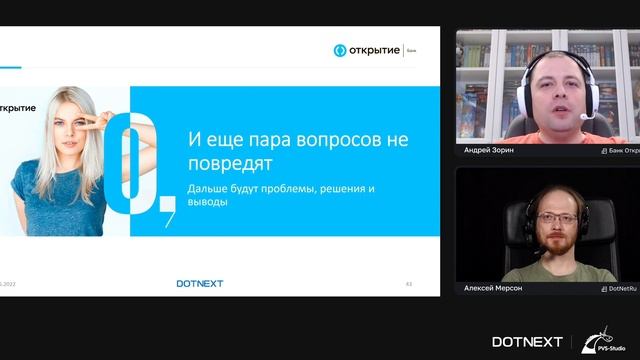Screen dimensions: 640x360
Task: Select Андрей Зорин's video tile
Action: (x=548, y=92)
